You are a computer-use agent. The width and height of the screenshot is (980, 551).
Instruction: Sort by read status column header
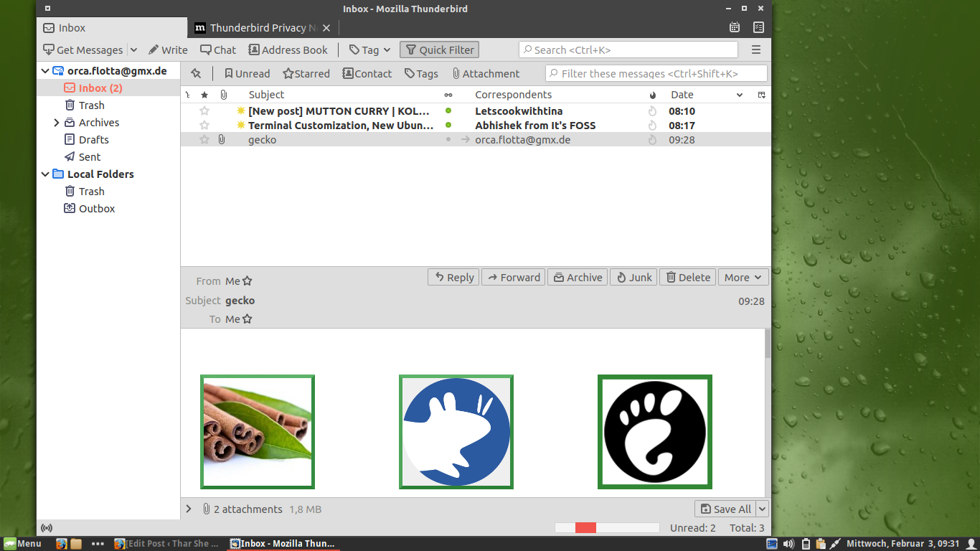[x=448, y=95]
